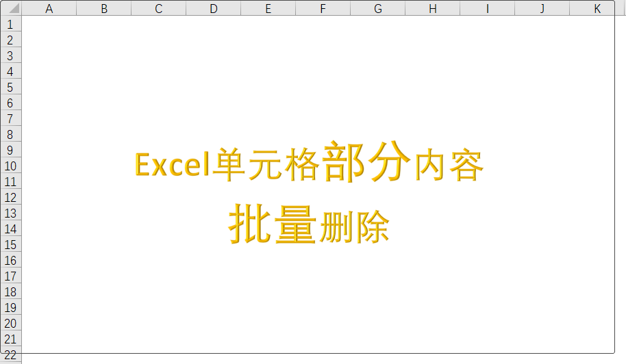Select row 20 header

[11, 324]
